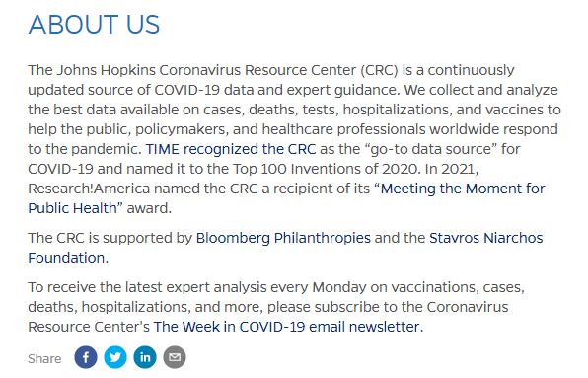
Task: Share this page via email icon
Action: 175,357
